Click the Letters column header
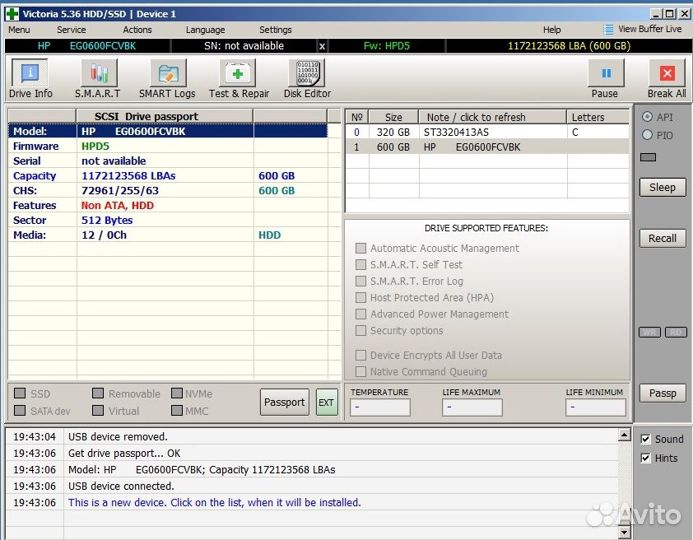The image size is (693, 540). pyautogui.click(x=598, y=117)
